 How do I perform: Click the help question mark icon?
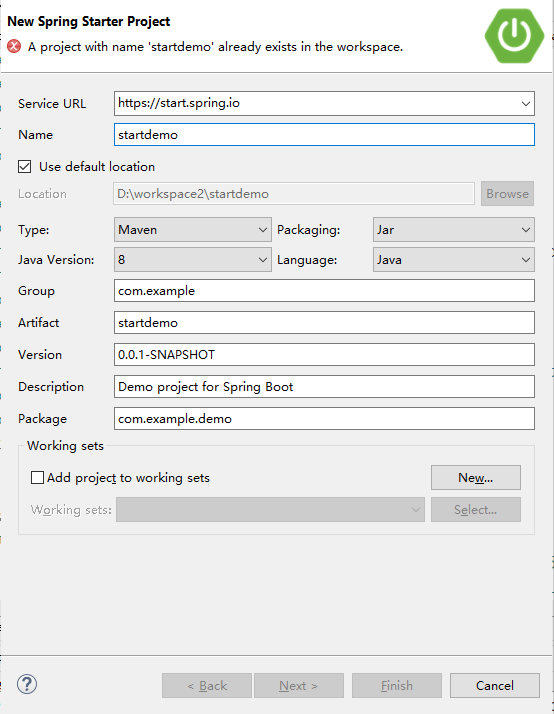[x=27, y=684]
